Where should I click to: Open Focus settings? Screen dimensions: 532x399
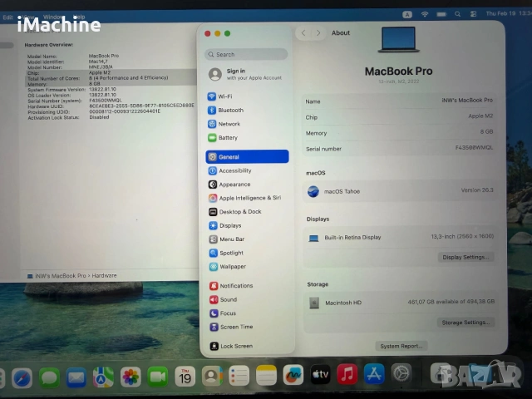247,313
